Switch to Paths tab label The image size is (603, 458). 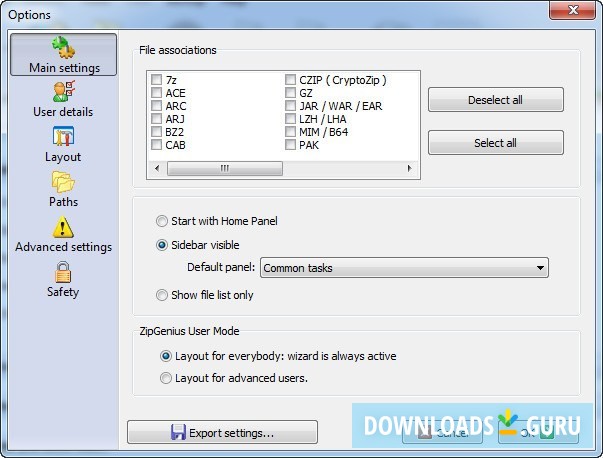[63, 202]
